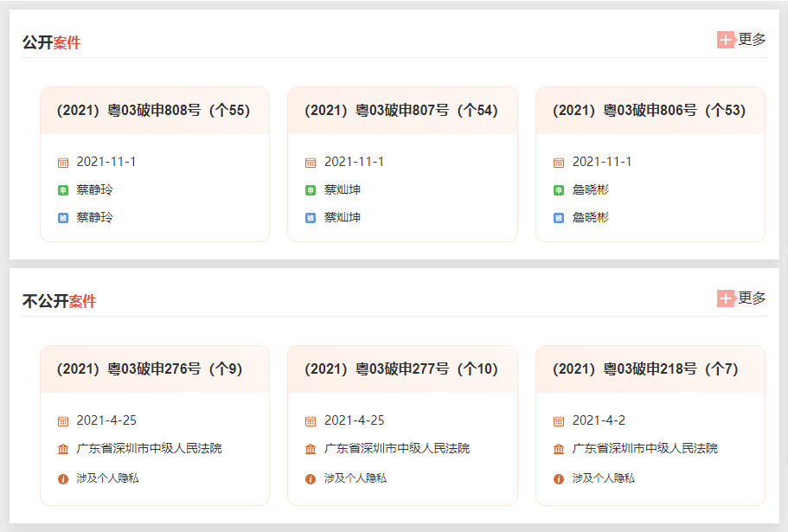Open case (2021) 粤03破申808号 card title
The height and width of the screenshot is (532, 788).
[x=153, y=111]
